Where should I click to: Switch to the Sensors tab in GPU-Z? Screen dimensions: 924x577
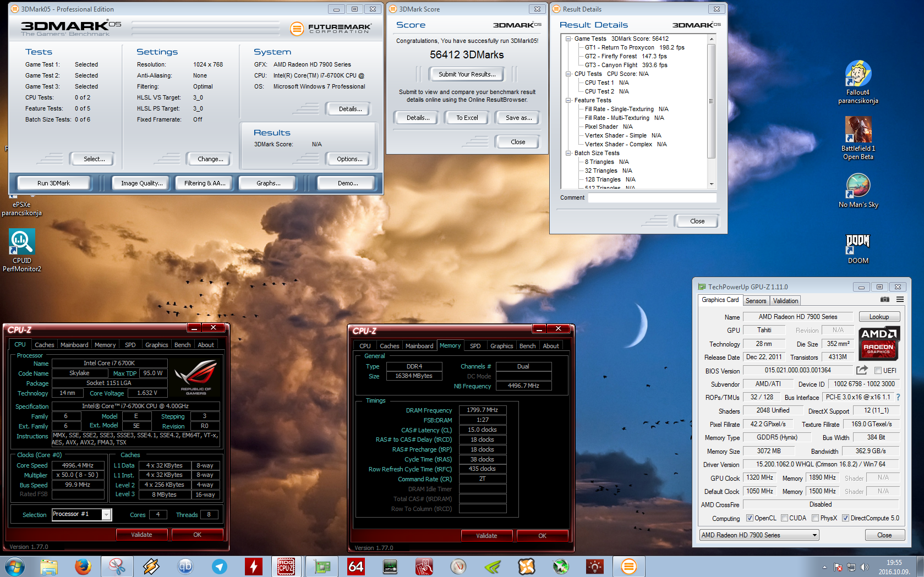756,301
